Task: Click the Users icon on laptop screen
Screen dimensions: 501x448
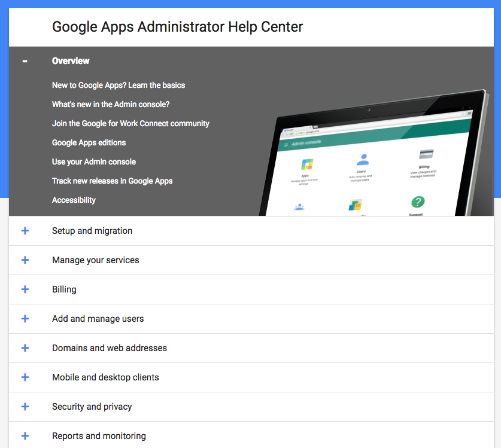Action: [x=363, y=160]
